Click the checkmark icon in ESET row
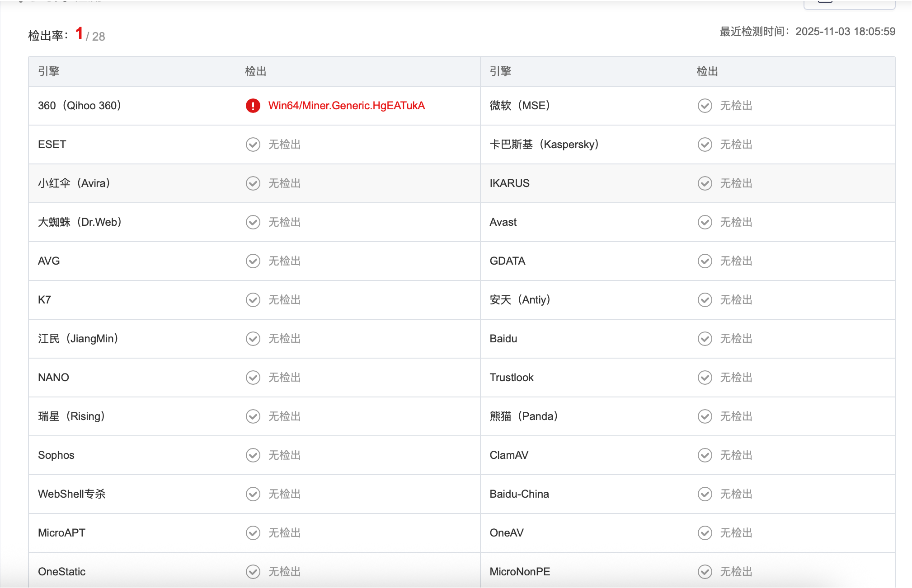 point(253,145)
